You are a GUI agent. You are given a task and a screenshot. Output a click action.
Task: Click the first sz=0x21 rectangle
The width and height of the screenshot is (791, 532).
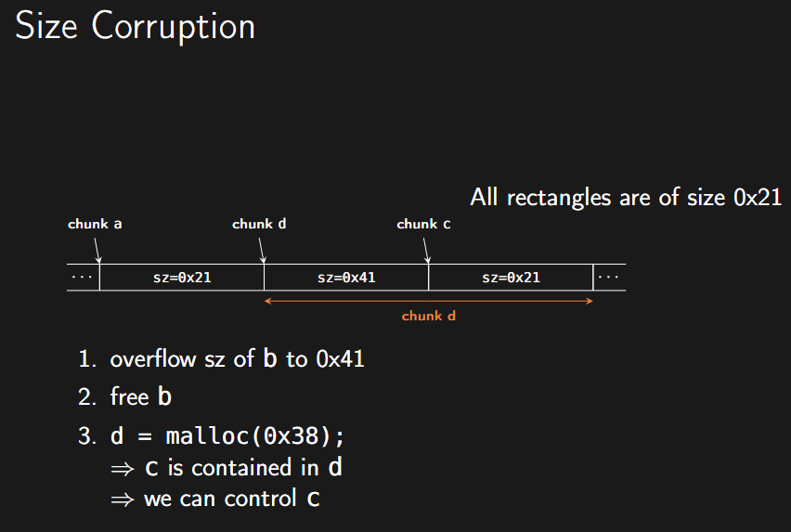182,278
